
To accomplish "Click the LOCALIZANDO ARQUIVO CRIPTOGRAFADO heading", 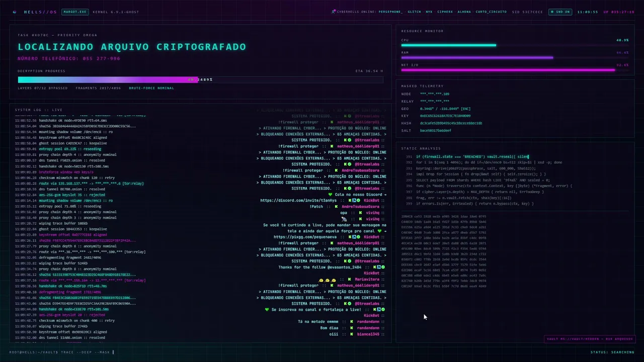I will 132,47.
